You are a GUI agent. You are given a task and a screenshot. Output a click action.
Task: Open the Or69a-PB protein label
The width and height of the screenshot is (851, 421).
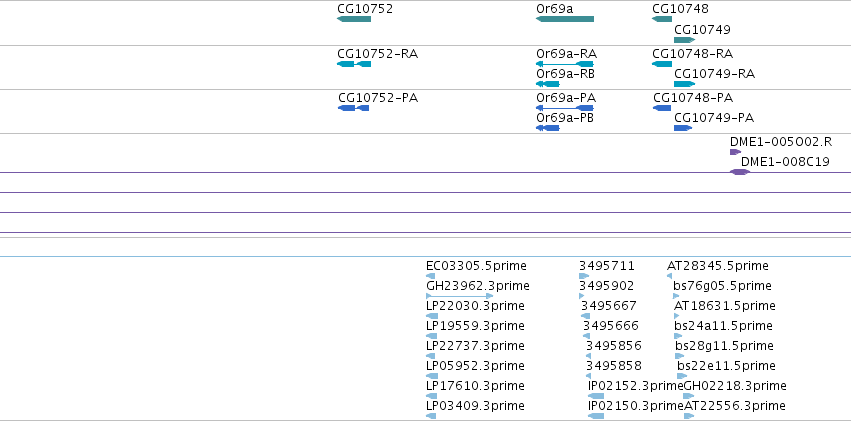(565, 118)
